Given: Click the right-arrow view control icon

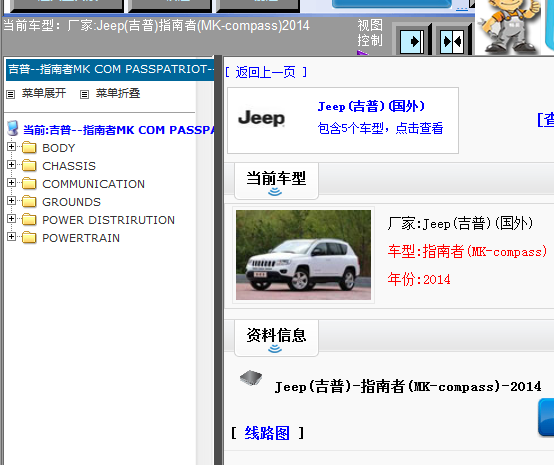Looking at the screenshot, I should [412, 41].
